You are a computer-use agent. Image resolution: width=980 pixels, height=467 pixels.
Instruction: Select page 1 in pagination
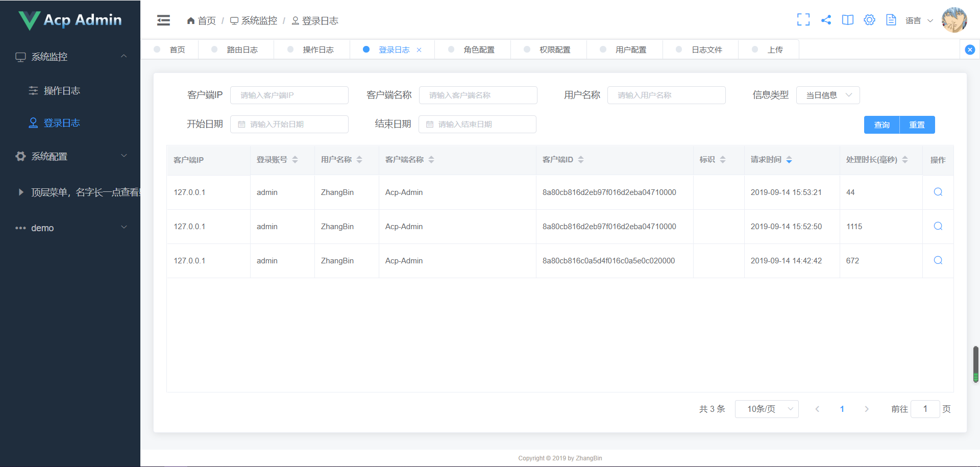pyautogui.click(x=842, y=409)
